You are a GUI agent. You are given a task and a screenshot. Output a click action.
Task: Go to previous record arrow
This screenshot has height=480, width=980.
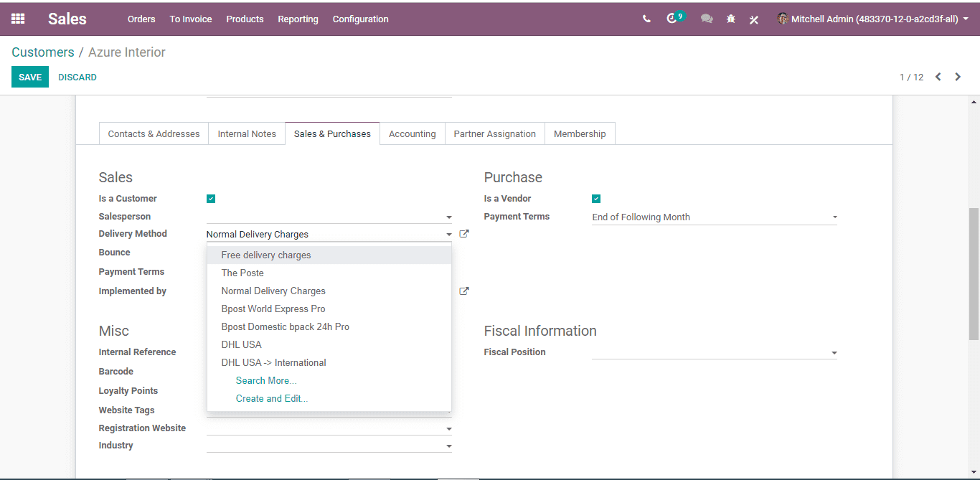point(938,77)
